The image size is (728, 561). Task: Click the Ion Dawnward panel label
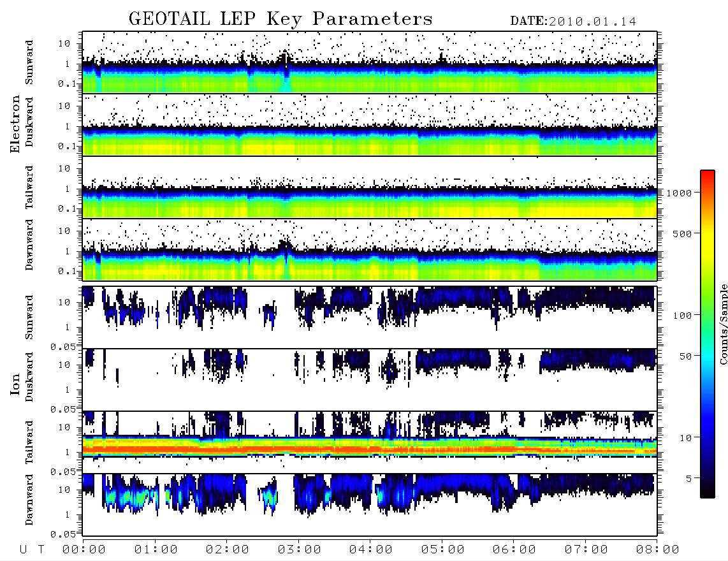click(x=29, y=500)
